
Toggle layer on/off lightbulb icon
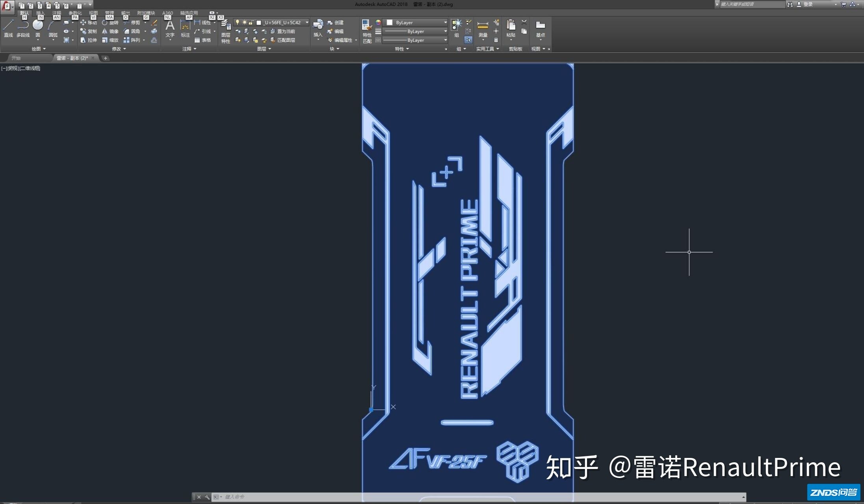(x=238, y=22)
